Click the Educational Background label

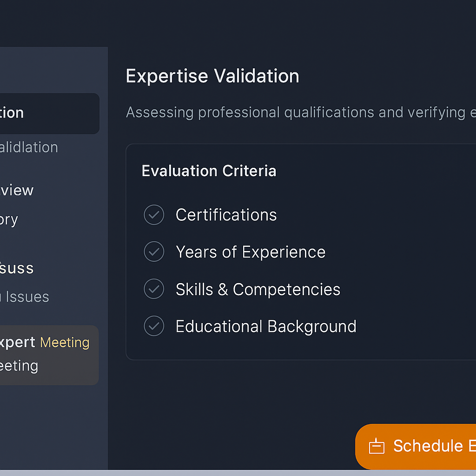pos(266,326)
